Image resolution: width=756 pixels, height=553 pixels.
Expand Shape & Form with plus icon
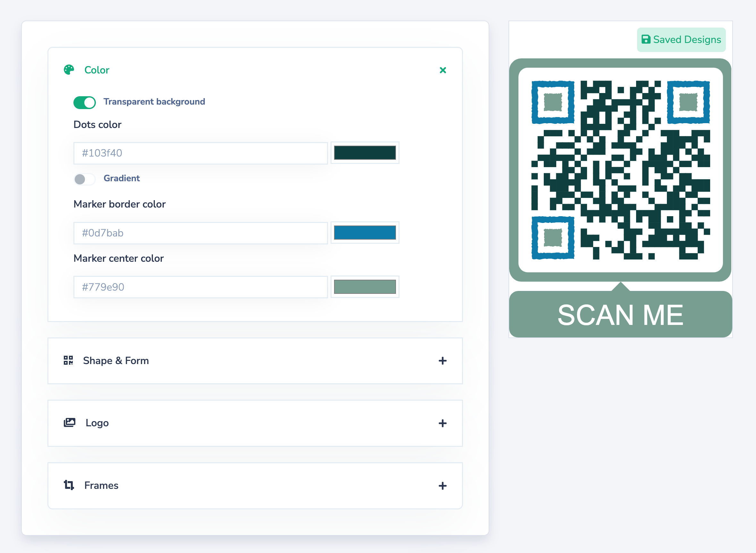(442, 361)
